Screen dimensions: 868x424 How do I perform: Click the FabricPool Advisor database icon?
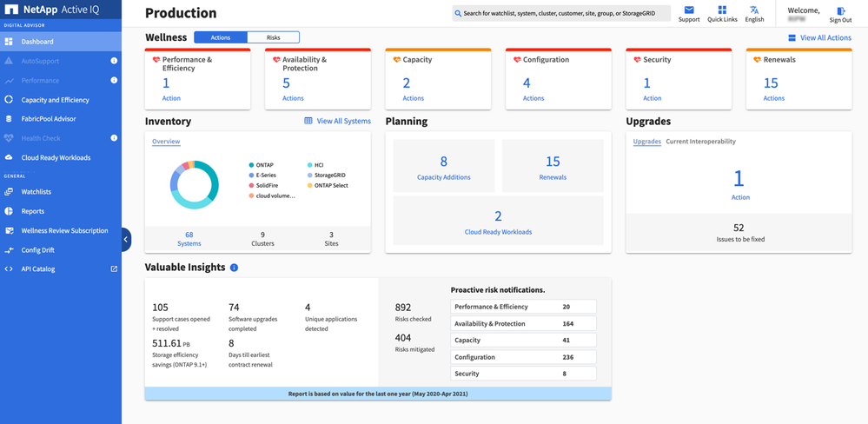pos(9,119)
